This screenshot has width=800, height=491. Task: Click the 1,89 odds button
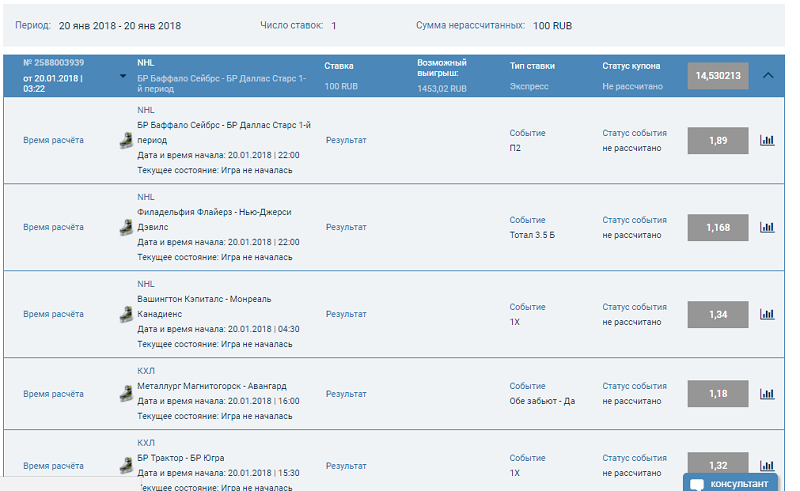[717, 141]
